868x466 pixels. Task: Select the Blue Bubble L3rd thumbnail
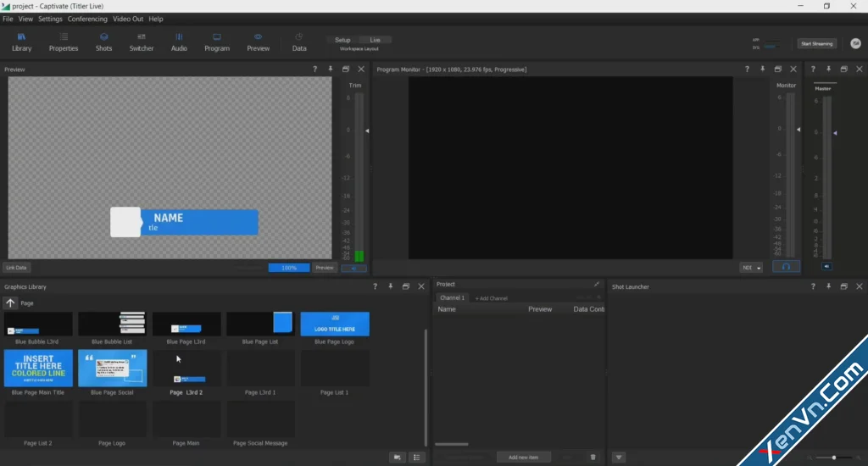pyautogui.click(x=37, y=324)
